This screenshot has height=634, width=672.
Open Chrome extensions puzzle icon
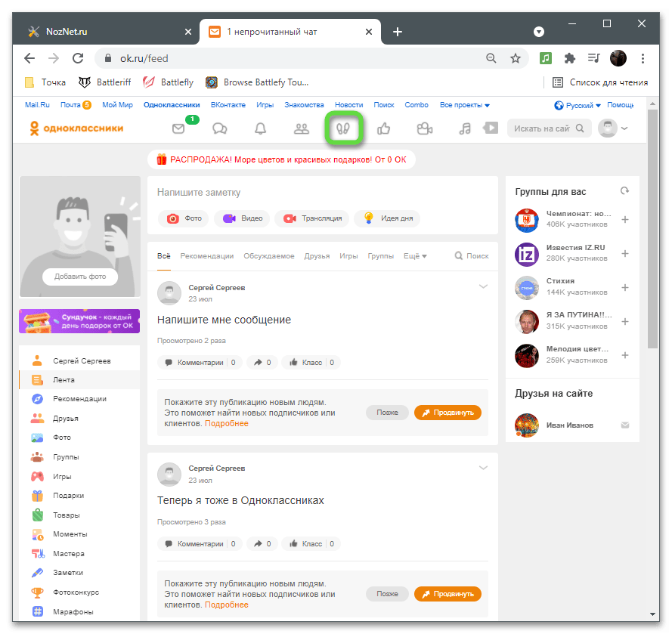coord(569,58)
